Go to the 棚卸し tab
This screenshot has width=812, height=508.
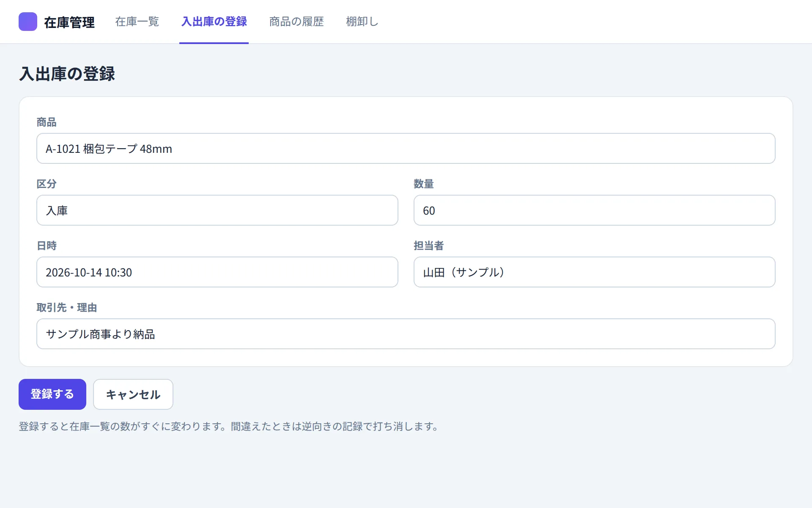click(x=362, y=22)
